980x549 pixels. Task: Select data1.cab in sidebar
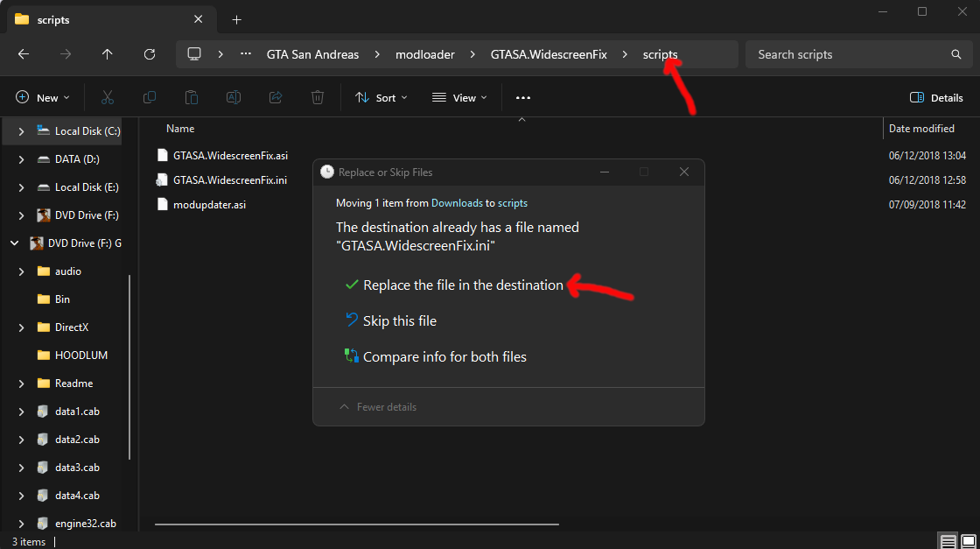(x=69, y=412)
